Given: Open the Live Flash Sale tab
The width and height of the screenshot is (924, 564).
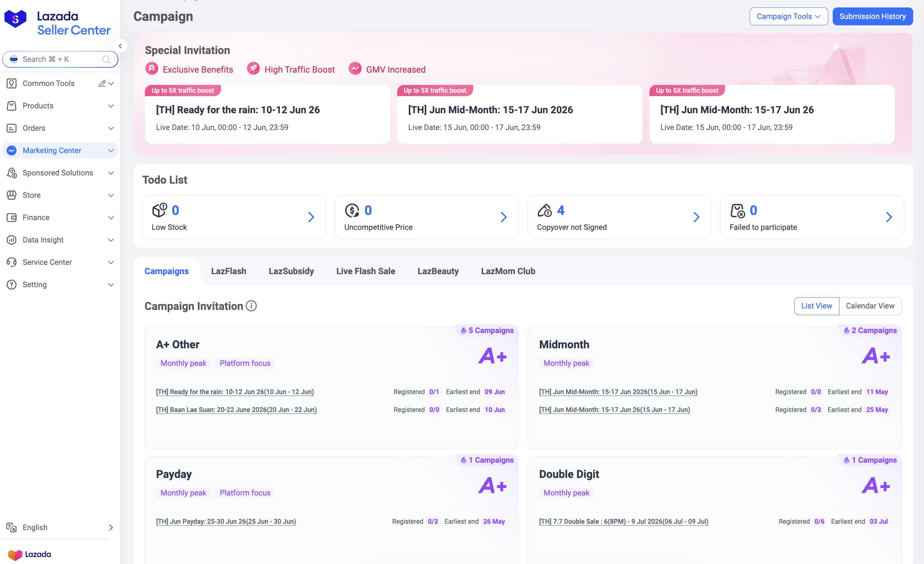Looking at the screenshot, I should click(366, 271).
